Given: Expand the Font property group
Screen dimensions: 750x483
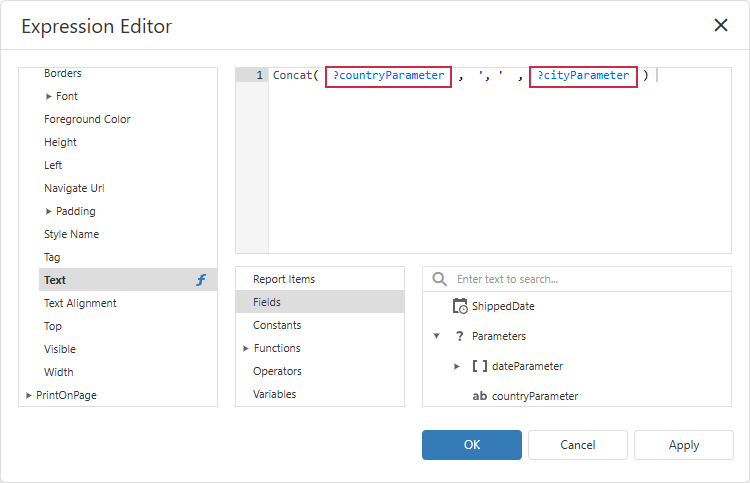Looking at the screenshot, I should coord(48,96).
